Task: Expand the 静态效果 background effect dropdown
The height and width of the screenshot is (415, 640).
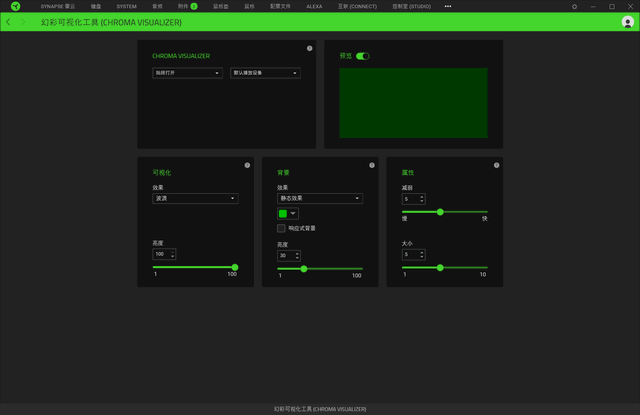Action: (320, 198)
